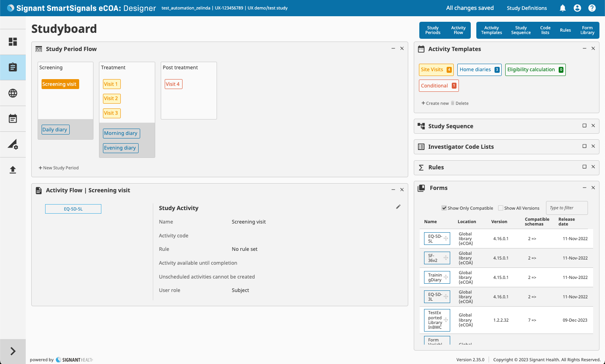Close the Study Sequence panel
This screenshot has height=364, width=605.
tap(593, 125)
